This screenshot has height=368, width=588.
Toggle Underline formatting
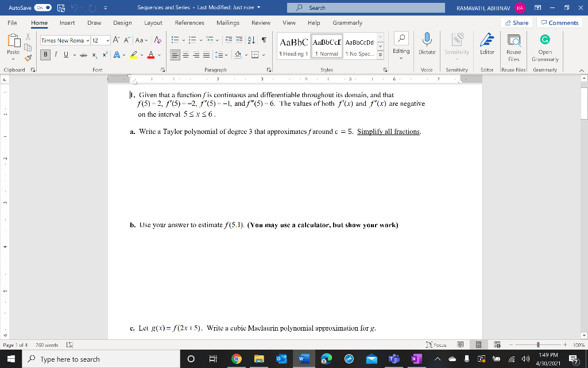pos(66,55)
